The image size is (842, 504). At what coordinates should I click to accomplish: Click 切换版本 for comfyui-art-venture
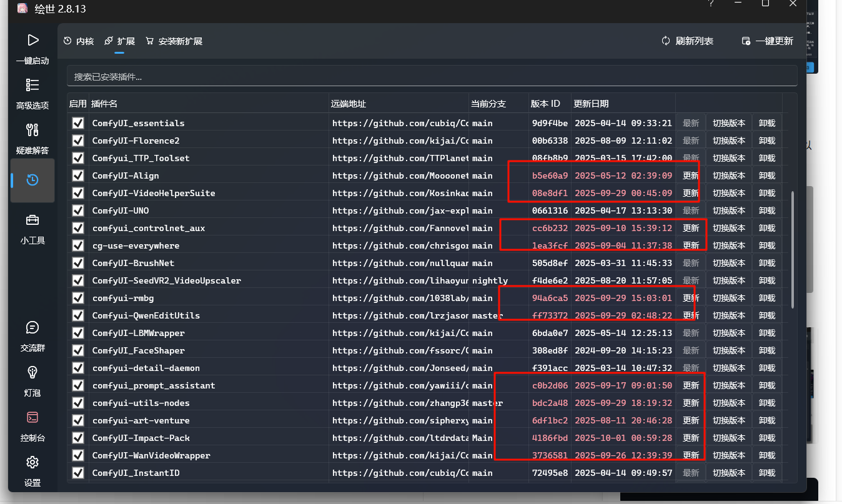[x=729, y=420]
